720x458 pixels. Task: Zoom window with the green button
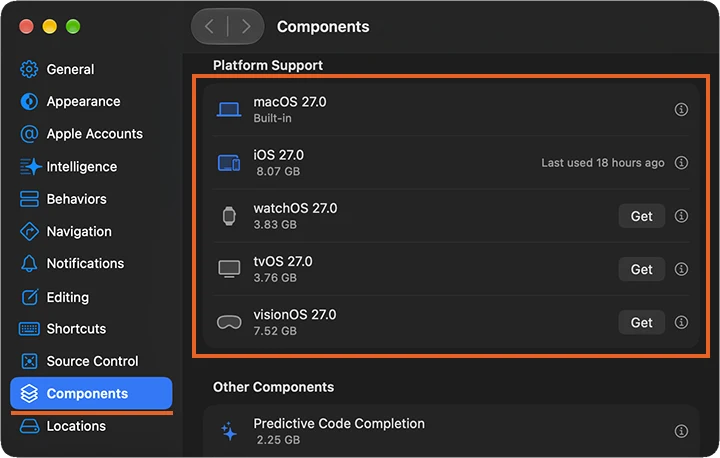73,27
